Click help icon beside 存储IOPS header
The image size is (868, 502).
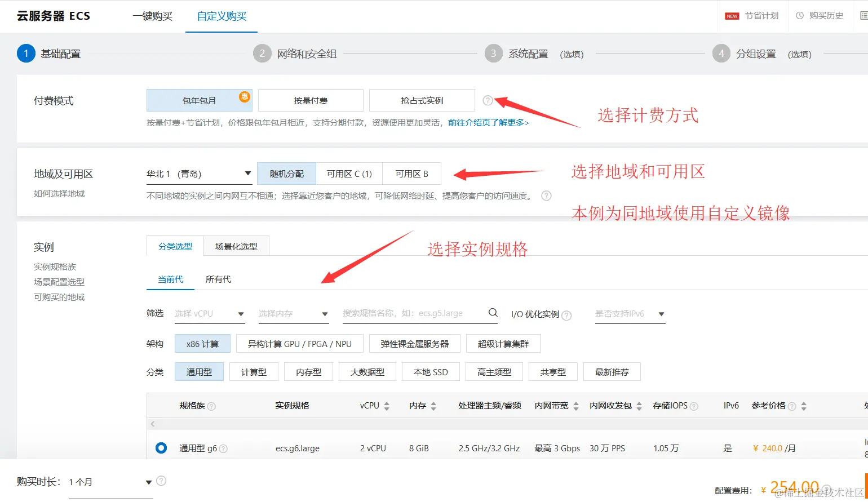click(694, 406)
